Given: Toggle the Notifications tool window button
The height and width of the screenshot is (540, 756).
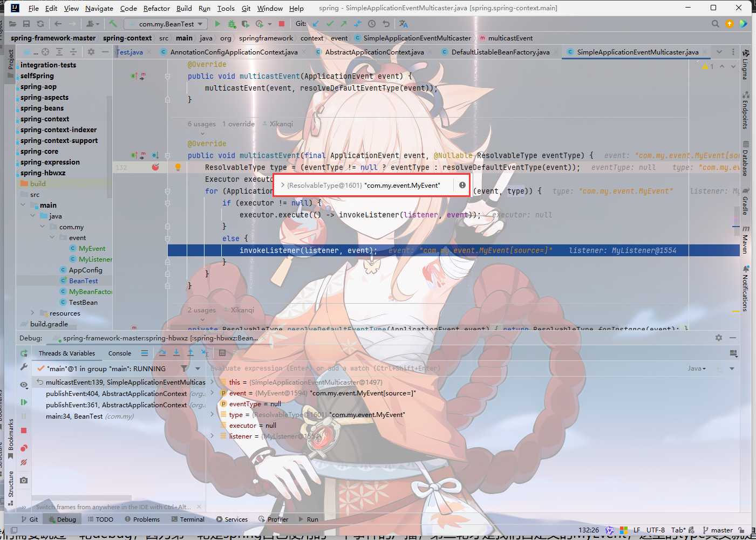Looking at the screenshot, I should coord(745,288).
